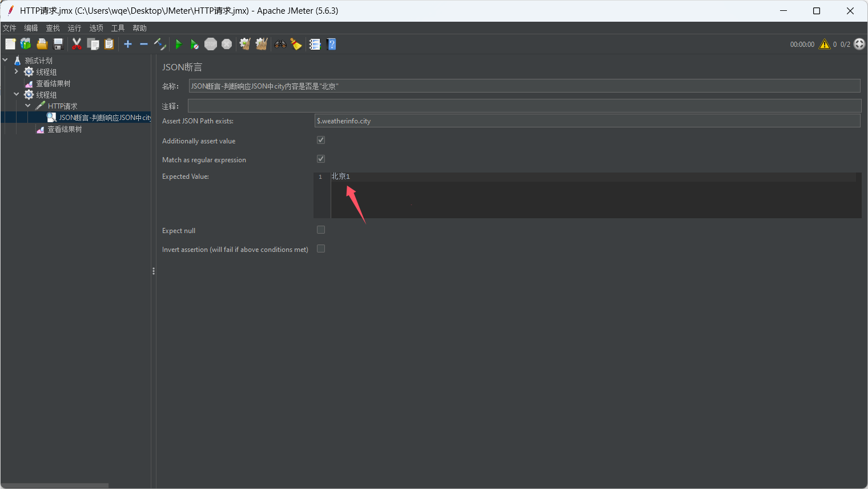Open the Templates icon in toolbar
Screen dimensions: 868x489
(x=26, y=44)
